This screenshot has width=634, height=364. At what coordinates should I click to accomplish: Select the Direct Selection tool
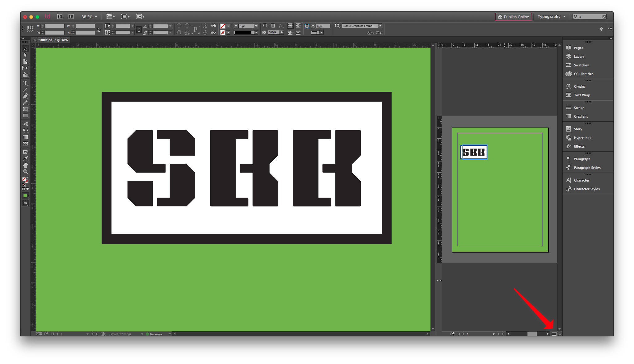pyautogui.click(x=25, y=55)
